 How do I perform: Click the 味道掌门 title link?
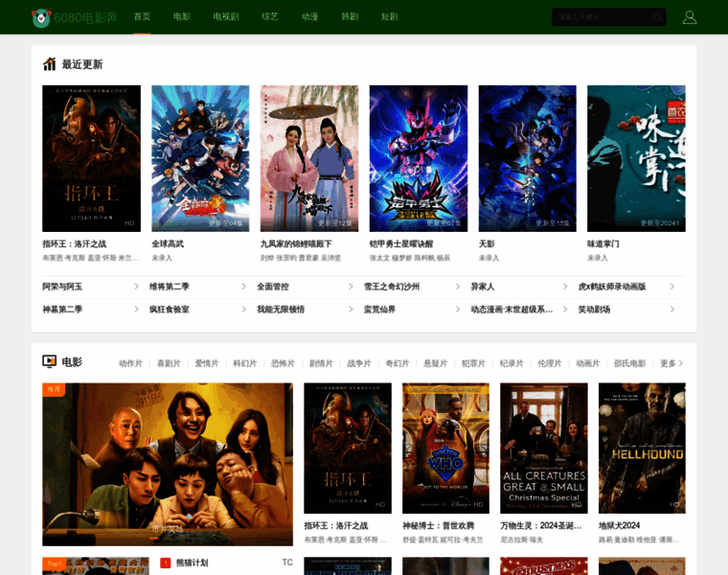603,243
